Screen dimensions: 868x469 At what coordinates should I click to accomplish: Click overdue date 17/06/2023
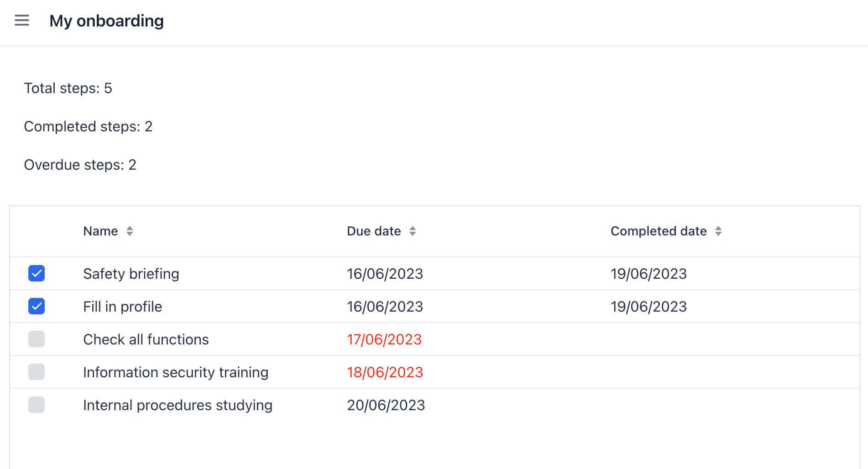point(384,339)
